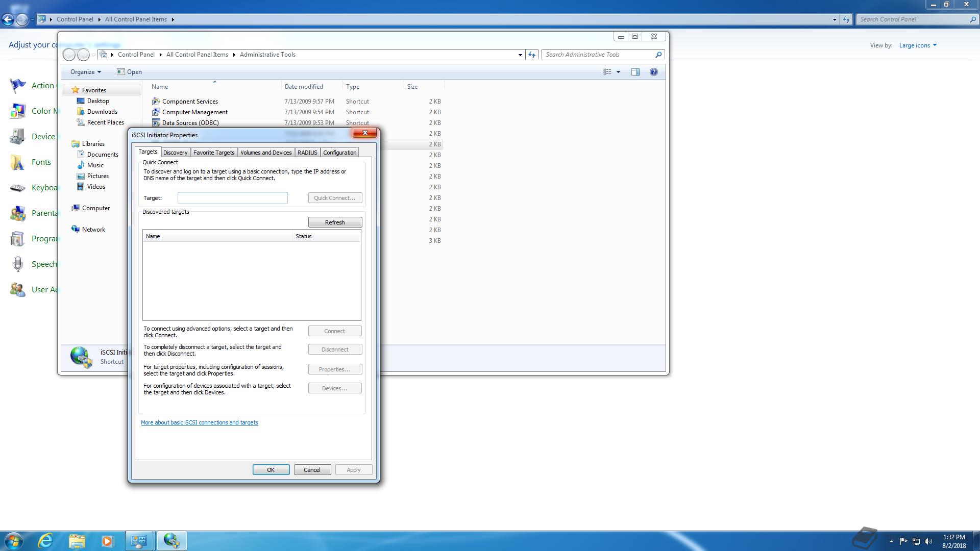The height and width of the screenshot is (551, 980).
Task: Select Pictures library
Action: click(97, 176)
